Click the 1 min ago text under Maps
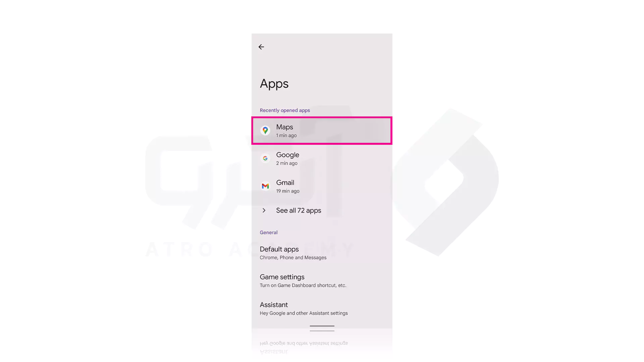Image resolution: width=644 pixels, height=362 pixels. pos(286,135)
